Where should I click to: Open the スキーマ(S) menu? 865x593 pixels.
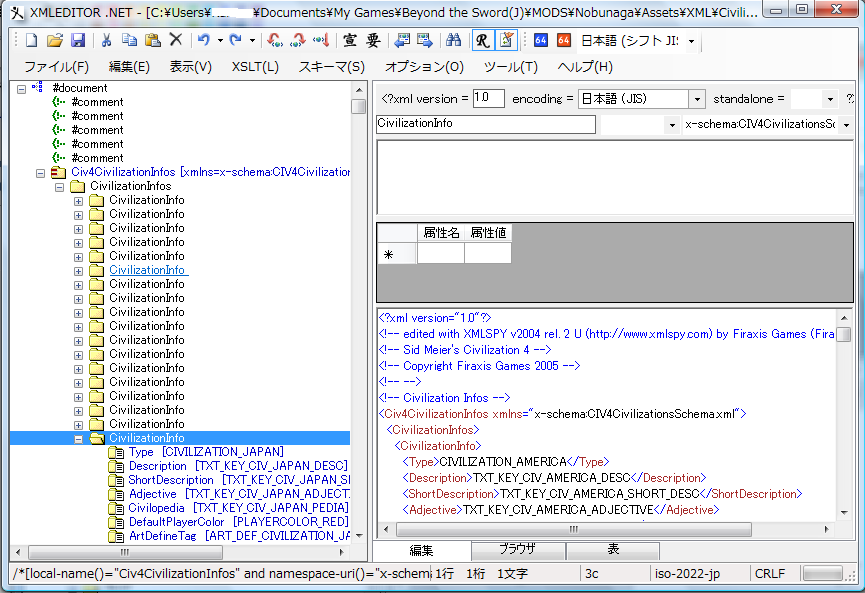(x=331, y=67)
